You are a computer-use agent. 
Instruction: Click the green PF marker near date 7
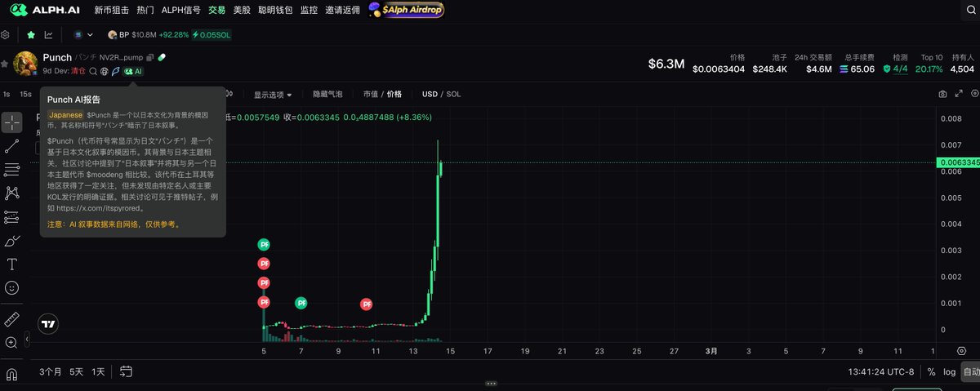click(301, 303)
